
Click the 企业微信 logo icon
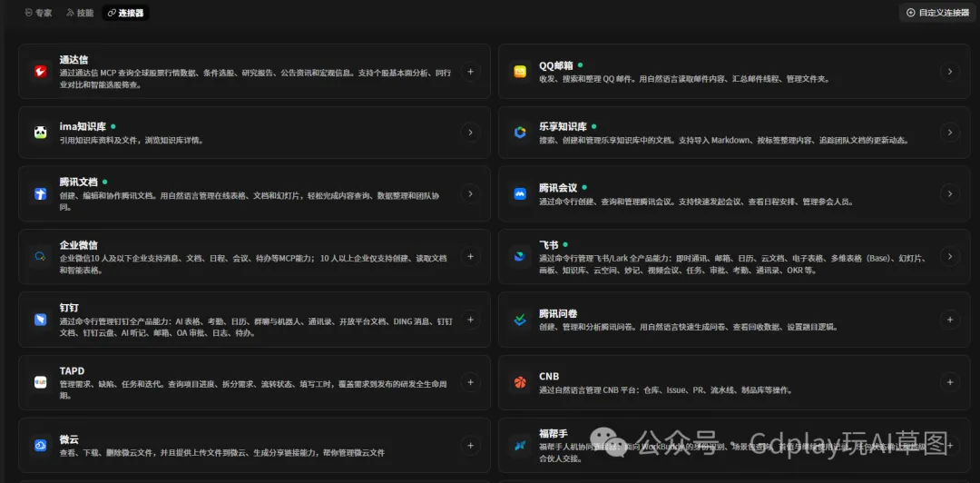41,257
